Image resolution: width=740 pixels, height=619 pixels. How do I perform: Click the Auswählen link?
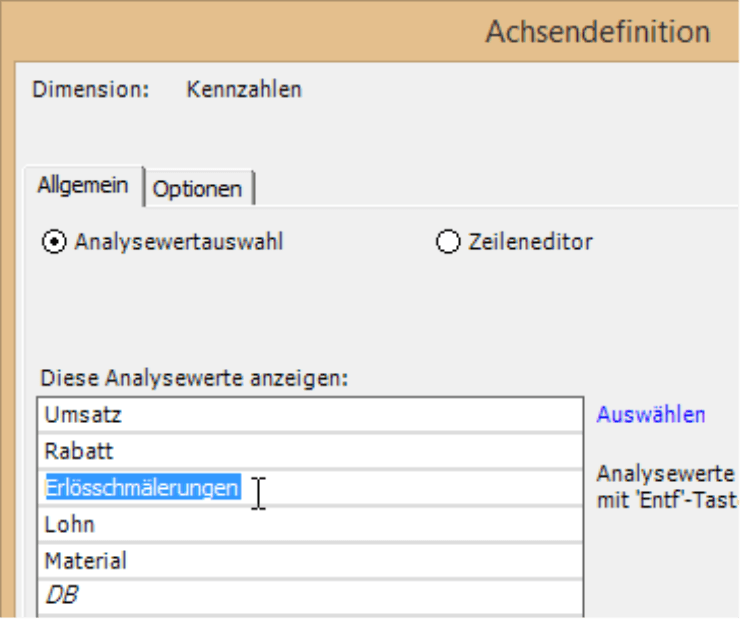(650, 414)
